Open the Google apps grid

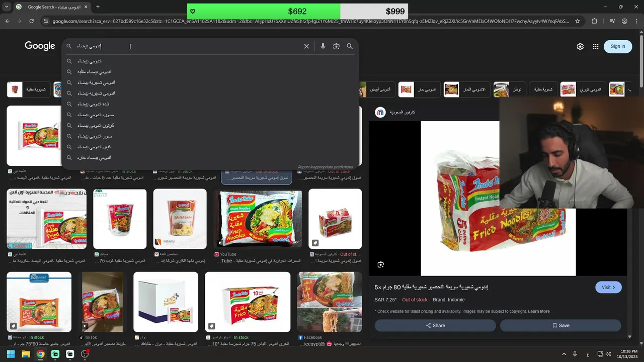(596, 46)
